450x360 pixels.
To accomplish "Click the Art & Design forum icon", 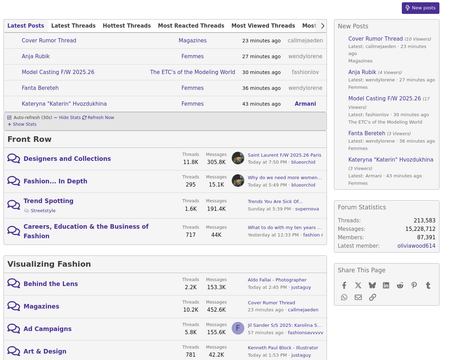I will coord(14,351).
